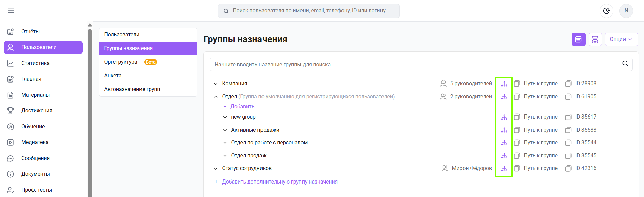Switch to org chart view icon
The image size is (644, 197).
(595, 39)
